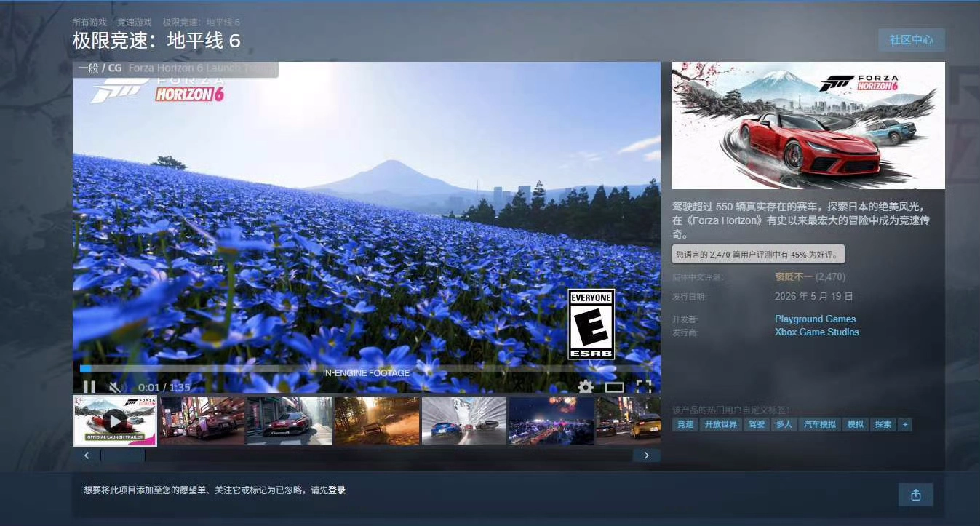Open the blue car snow road screenshot
This screenshot has height=526, width=980.
464,421
